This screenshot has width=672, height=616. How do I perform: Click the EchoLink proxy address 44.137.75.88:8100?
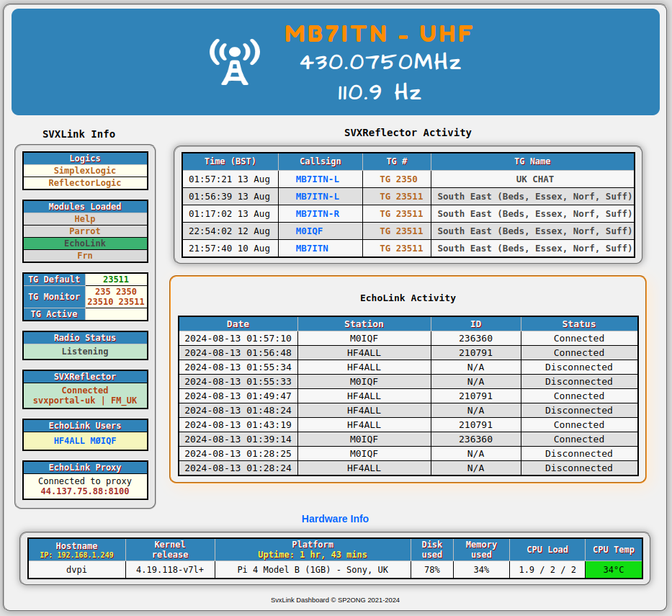[85, 491]
